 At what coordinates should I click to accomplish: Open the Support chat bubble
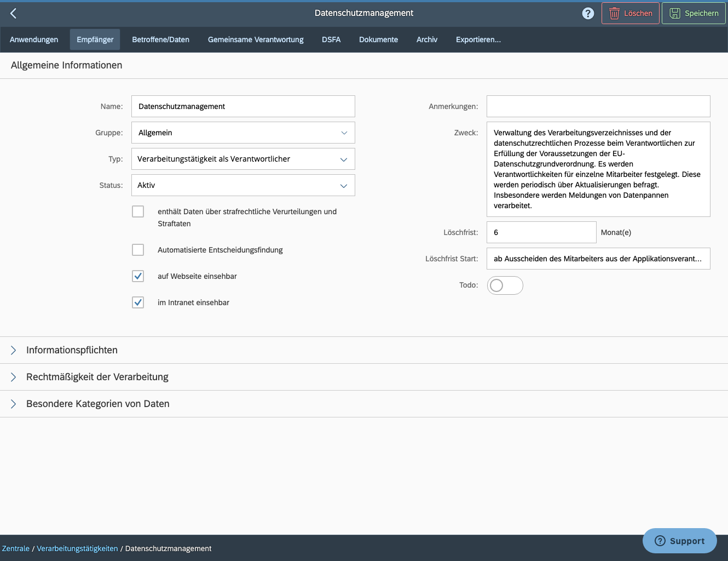679,541
